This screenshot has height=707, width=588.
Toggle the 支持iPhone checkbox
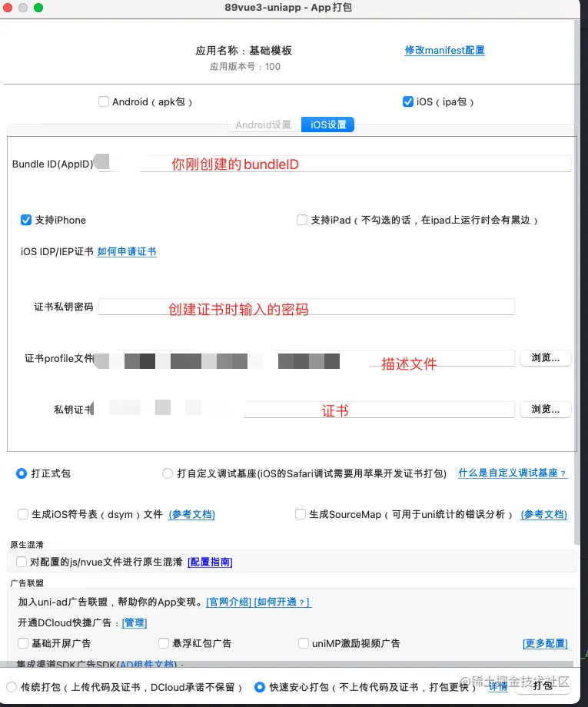[x=26, y=220]
